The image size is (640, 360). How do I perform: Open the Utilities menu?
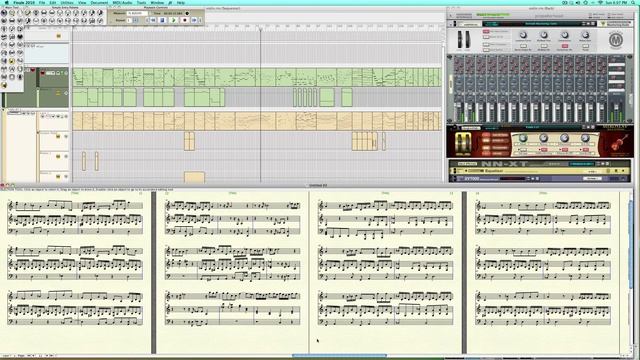point(67,2)
